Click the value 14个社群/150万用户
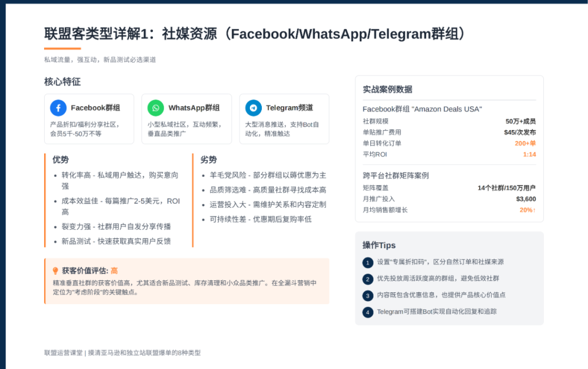The width and height of the screenshot is (588, 369). coord(507,188)
